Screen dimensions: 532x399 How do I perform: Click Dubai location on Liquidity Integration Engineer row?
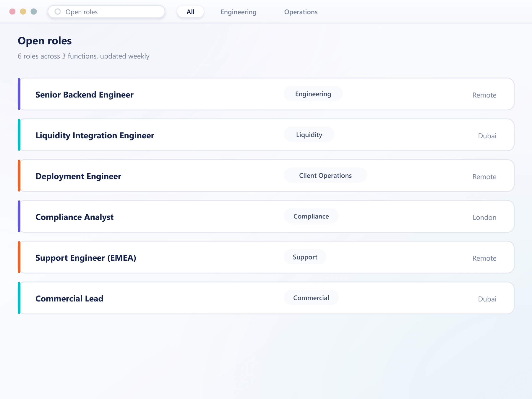[487, 136]
